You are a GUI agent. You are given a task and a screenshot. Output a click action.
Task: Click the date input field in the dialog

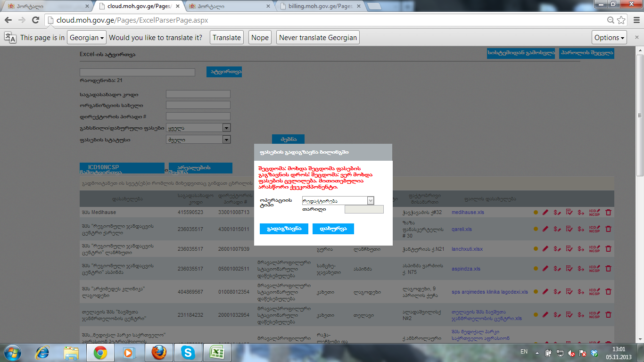(364, 209)
